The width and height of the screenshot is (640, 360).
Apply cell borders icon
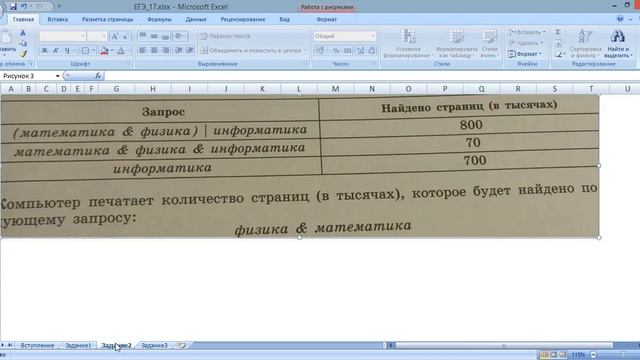click(85, 51)
